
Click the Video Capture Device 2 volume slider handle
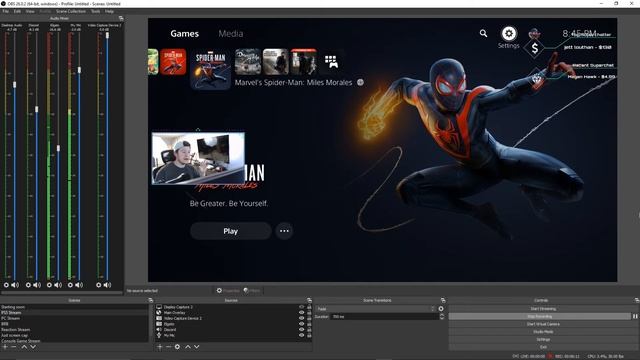(x=107, y=36)
